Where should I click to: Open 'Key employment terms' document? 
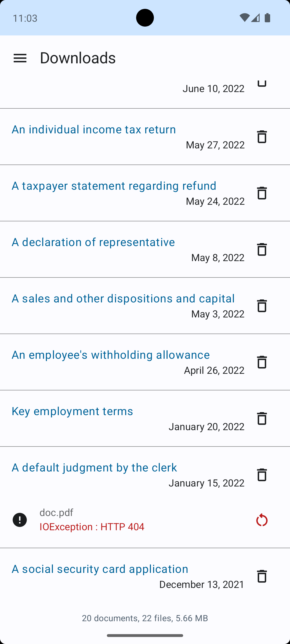point(72,411)
